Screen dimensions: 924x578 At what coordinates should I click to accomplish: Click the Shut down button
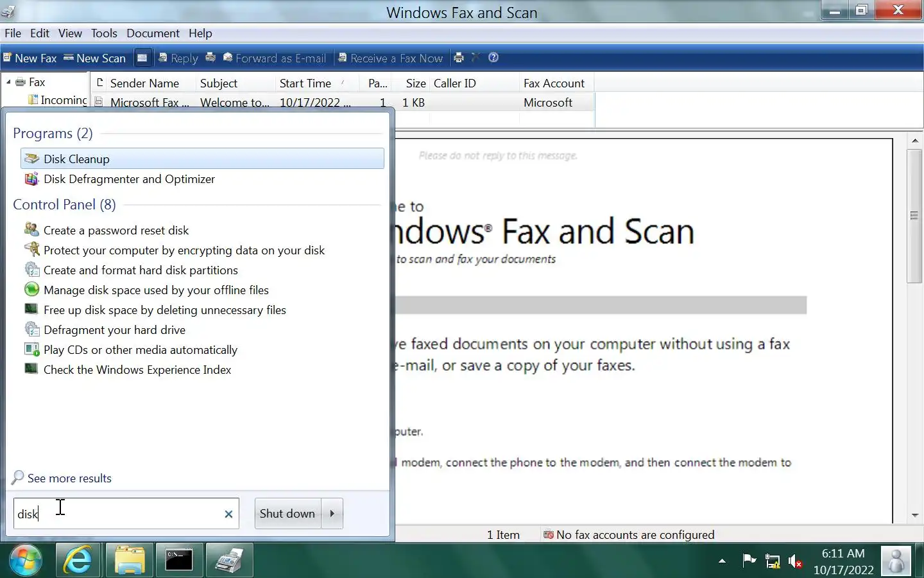287,513
